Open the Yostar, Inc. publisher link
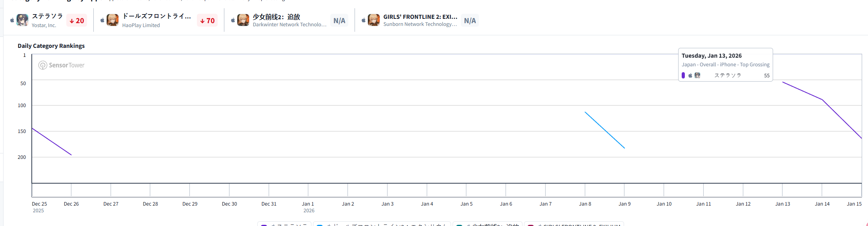 click(44, 26)
